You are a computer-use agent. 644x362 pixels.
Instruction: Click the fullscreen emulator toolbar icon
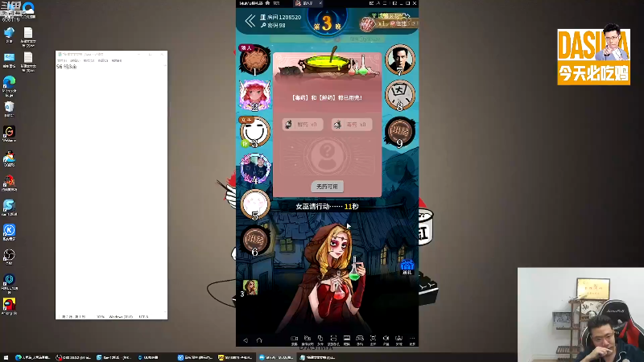pyautogui.click(x=373, y=340)
